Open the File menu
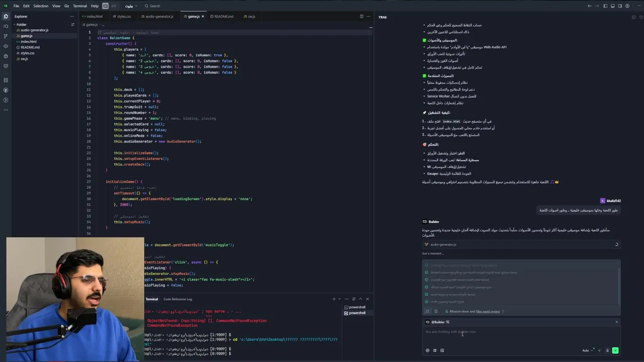644x362 pixels. click(17, 6)
